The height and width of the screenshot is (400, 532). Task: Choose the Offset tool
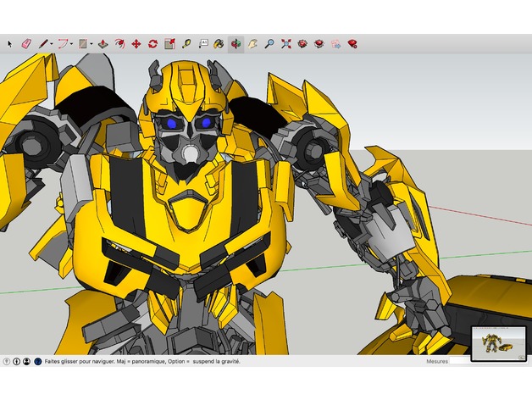click(x=119, y=44)
